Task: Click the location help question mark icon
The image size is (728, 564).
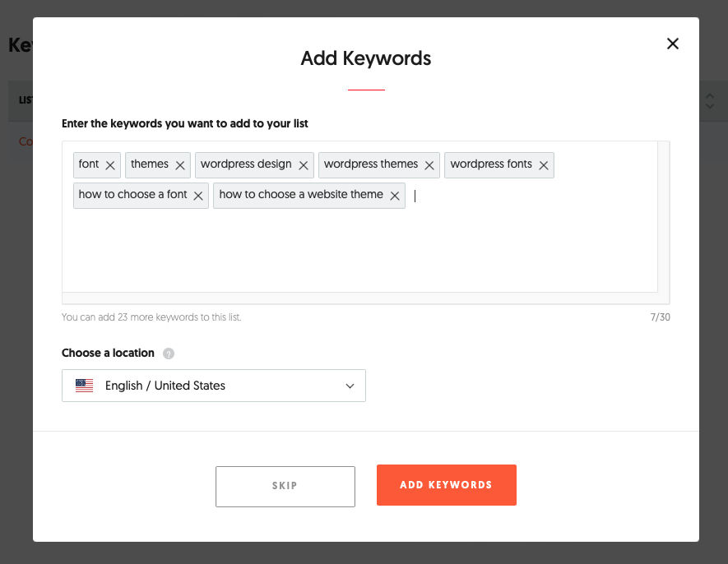Action: coord(169,354)
